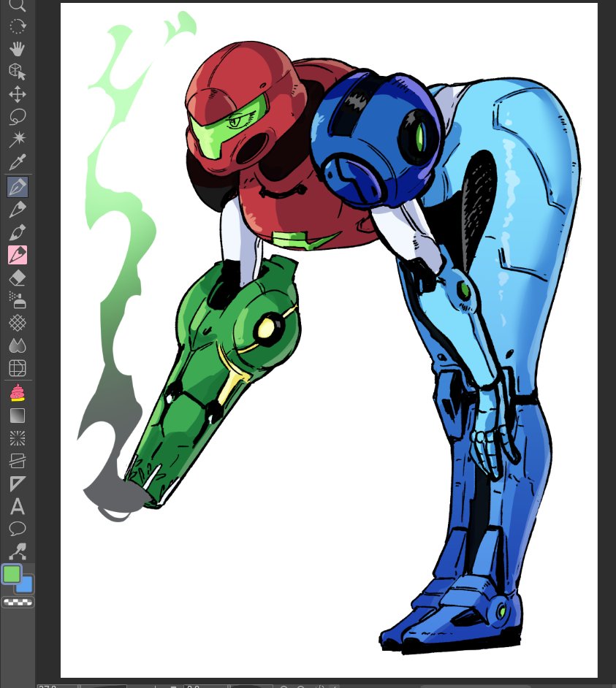This screenshot has height=688, width=616.
Task: Select the Blend droplets tool
Action: tap(18, 345)
